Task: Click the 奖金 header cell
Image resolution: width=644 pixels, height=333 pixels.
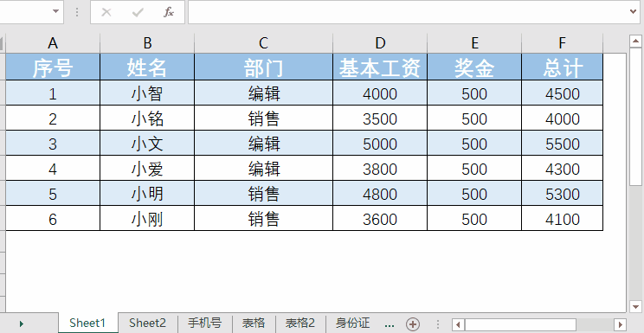Action: pos(474,67)
